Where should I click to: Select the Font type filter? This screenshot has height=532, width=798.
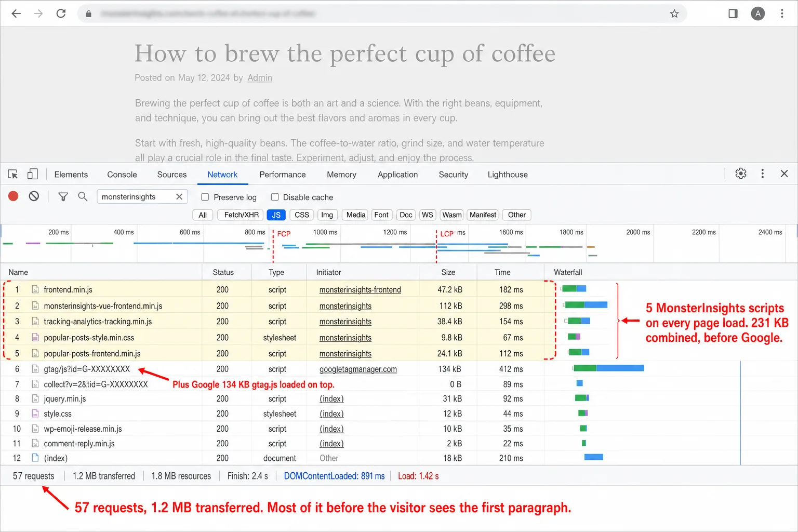click(381, 215)
